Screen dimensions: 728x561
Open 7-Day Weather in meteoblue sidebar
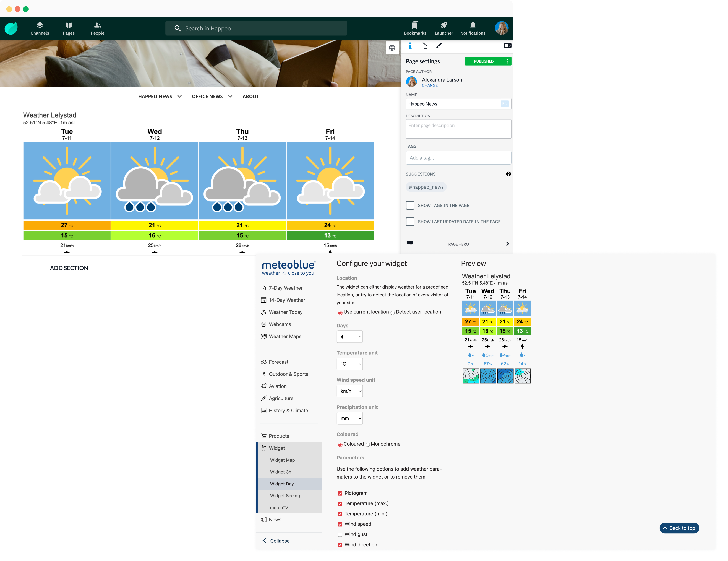[282, 288]
